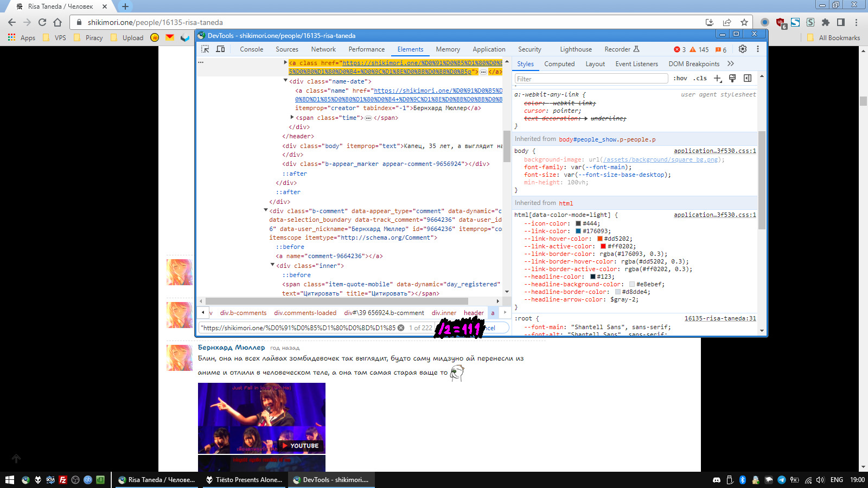
Task: Toggle the :hov element state panel
Action: pos(680,79)
